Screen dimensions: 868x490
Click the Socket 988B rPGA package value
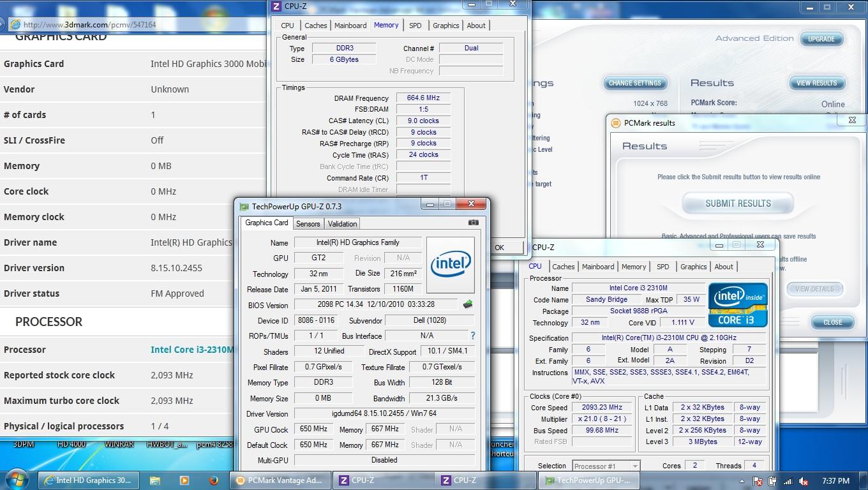[x=638, y=311]
